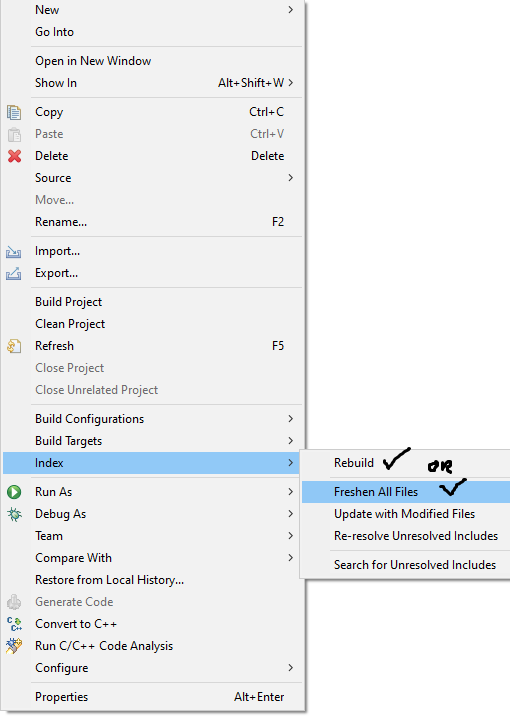Select Restore from Local History

[x=109, y=580]
